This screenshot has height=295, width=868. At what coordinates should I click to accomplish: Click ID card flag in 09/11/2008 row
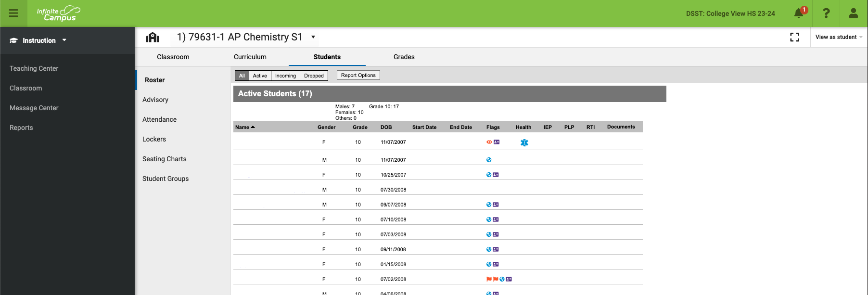point(496,249)
